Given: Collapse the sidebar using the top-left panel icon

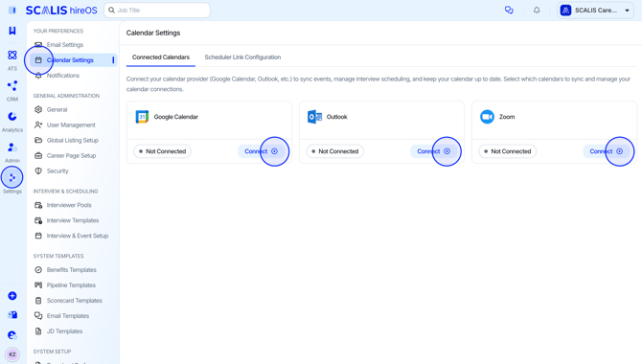Looking at the screenshot, I should [x=12, y=11].
